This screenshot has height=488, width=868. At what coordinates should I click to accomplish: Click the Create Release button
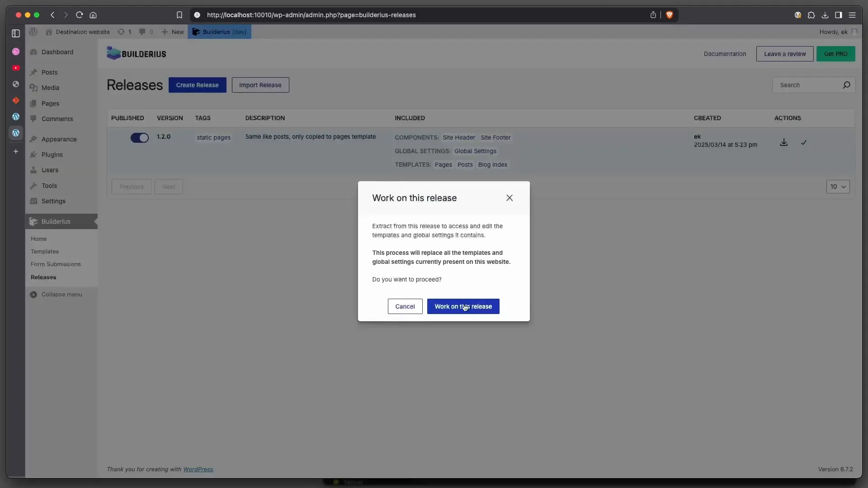click(x=197, y=85)
